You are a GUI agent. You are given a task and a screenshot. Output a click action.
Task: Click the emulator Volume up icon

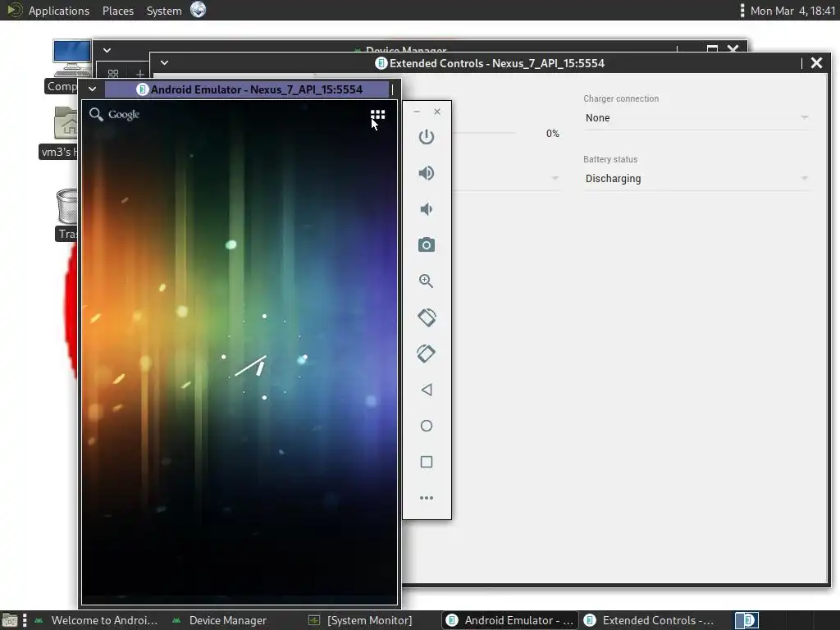coord(427,173)
